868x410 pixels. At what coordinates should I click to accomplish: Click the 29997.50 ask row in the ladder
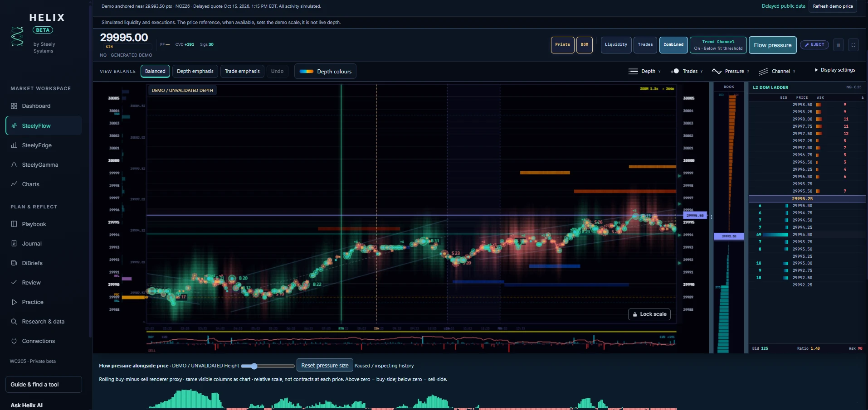[807, 134]
